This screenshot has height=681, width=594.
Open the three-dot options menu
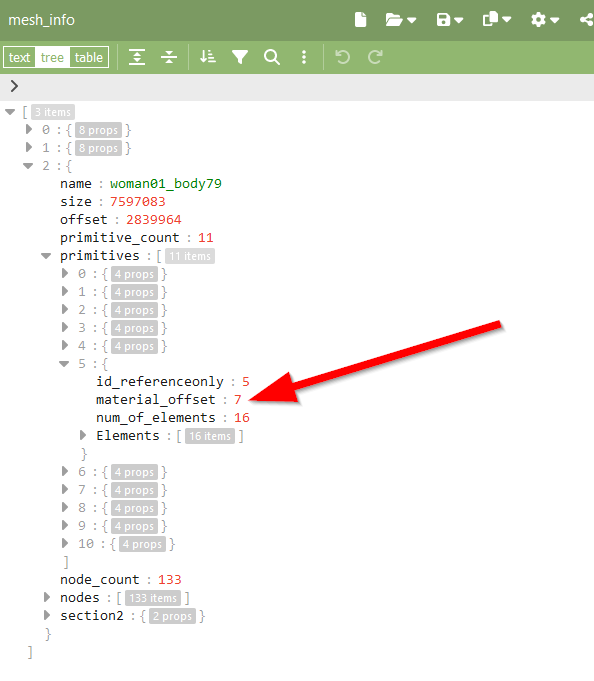click(304, 57)
